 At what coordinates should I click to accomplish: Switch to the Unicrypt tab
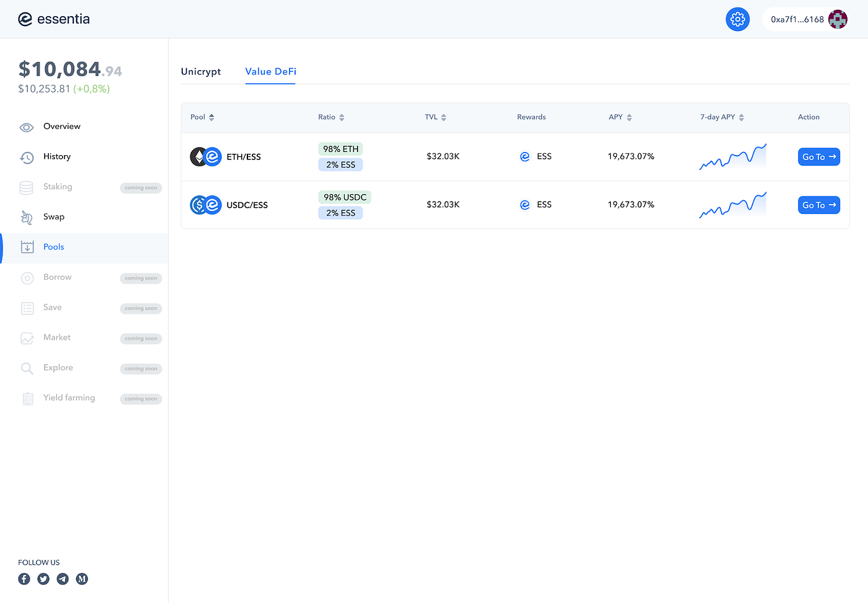point(201,71)
